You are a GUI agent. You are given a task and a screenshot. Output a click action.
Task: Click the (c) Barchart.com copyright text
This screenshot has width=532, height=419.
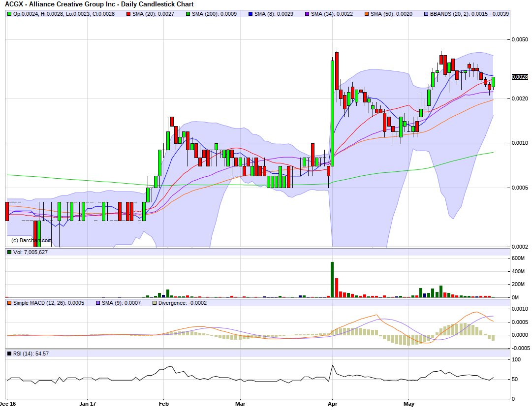tap(31, 240)
